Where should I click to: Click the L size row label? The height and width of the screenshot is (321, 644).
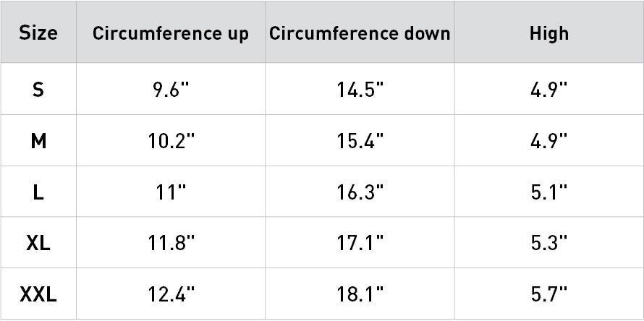(38, 192)
